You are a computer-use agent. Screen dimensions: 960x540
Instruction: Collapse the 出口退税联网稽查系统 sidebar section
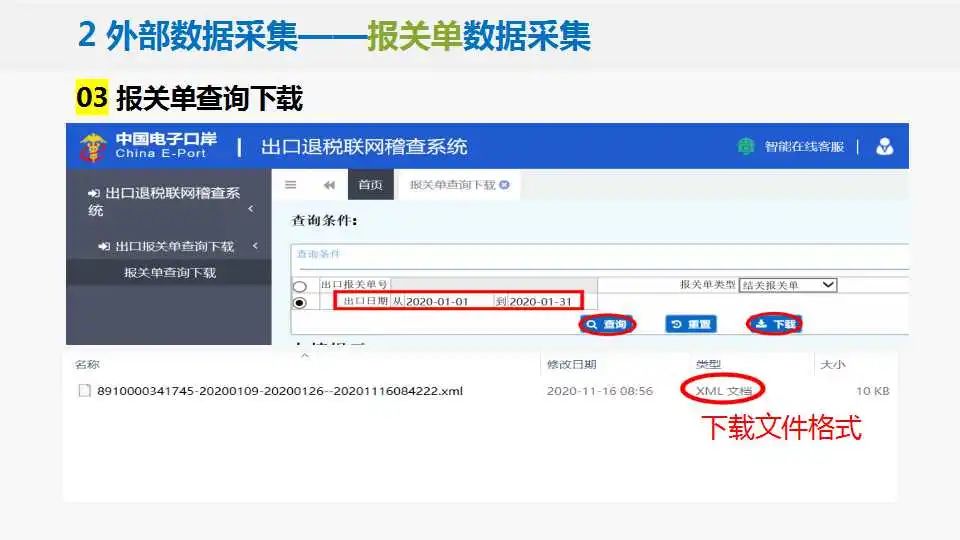click(x=250, y=209)
